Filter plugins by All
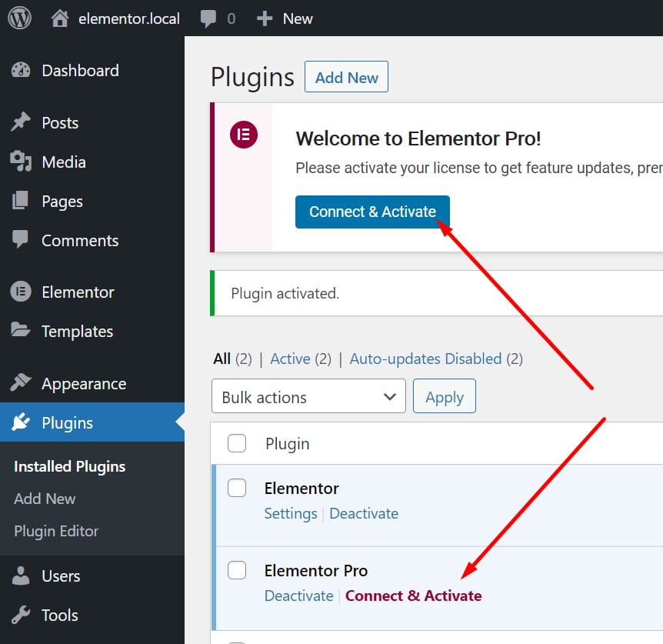663x644 pixels. point(222,359)
